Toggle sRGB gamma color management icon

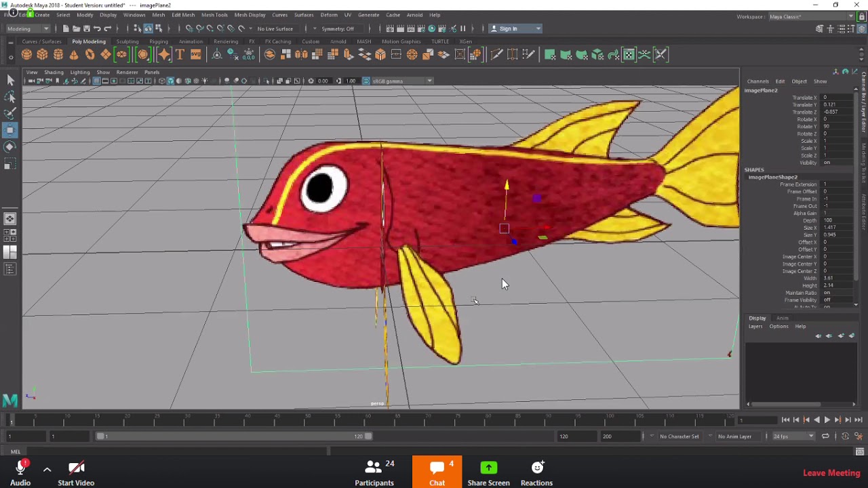[366, 81]
